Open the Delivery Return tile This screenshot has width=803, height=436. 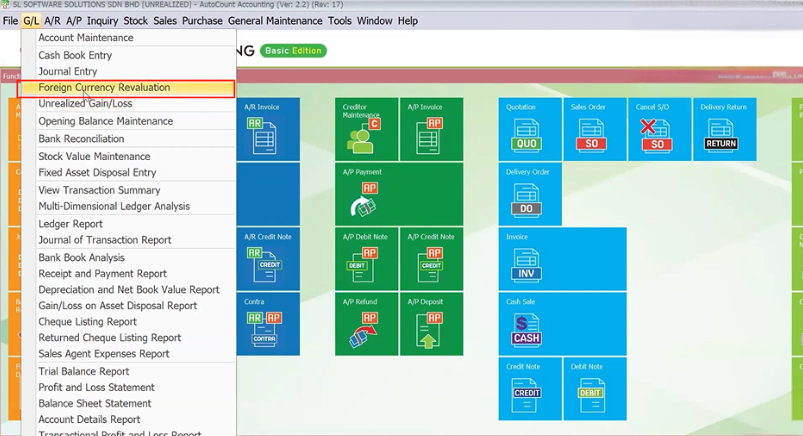(x=725, y=129)
